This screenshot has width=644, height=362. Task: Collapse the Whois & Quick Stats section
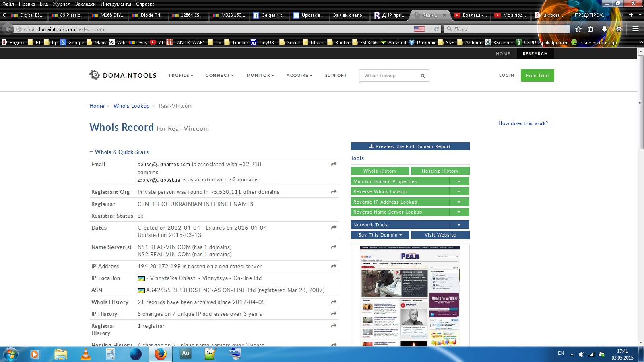click(x=91, y=152)
